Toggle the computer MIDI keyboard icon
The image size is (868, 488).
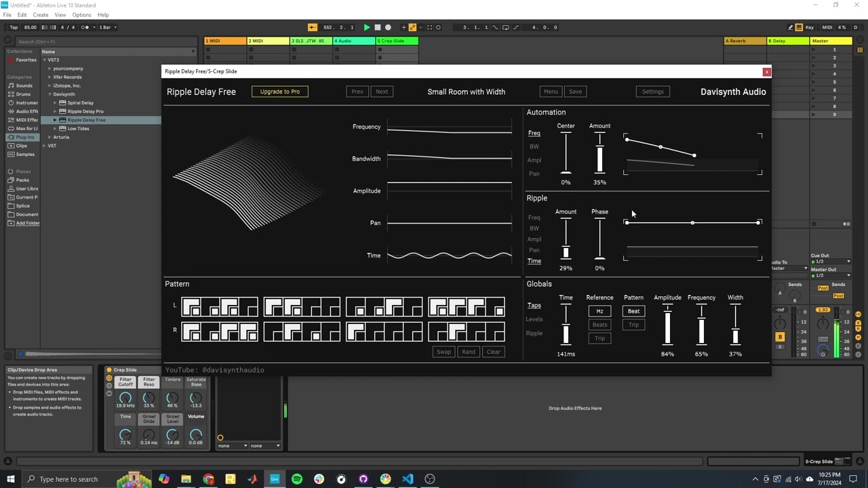coord(799,27)
